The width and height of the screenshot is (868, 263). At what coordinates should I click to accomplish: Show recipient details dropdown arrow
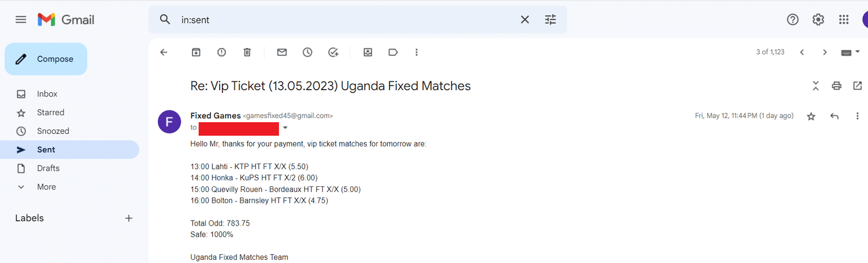(285, 128)
